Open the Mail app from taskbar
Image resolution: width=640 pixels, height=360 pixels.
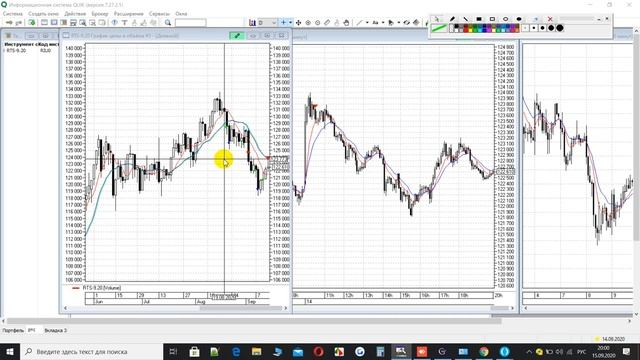click(x=298, y=351)
